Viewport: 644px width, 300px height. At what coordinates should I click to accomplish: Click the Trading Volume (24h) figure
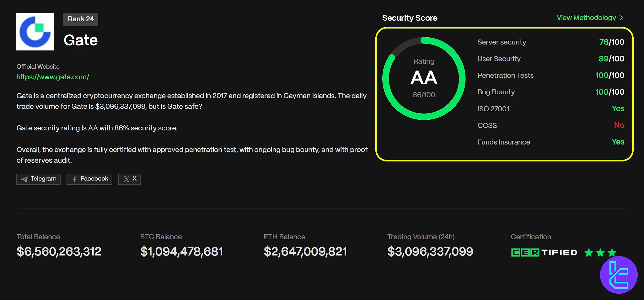(x=430, y=251)
